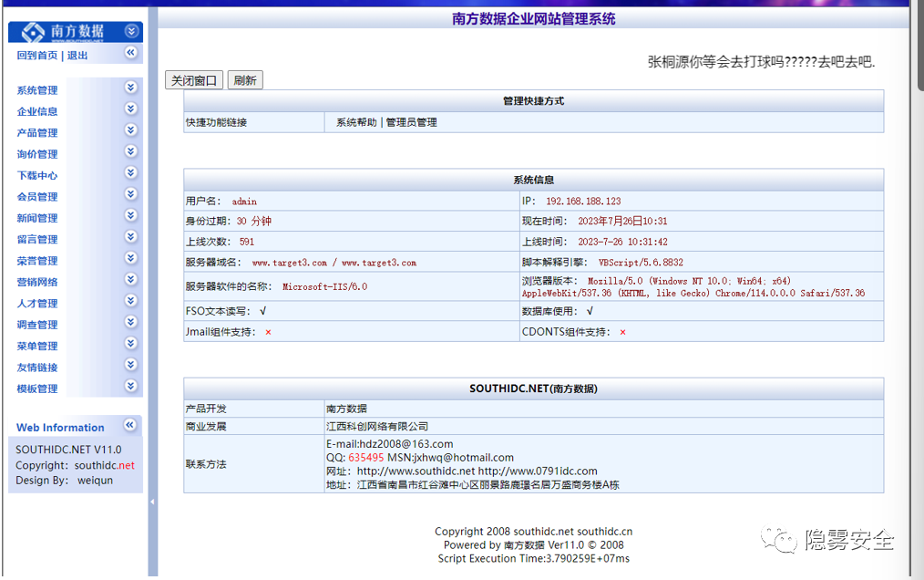924x580 pixels.
Task: Click the 南方数据企业网站管理系统 title
Action: click(x=534, y=19)
